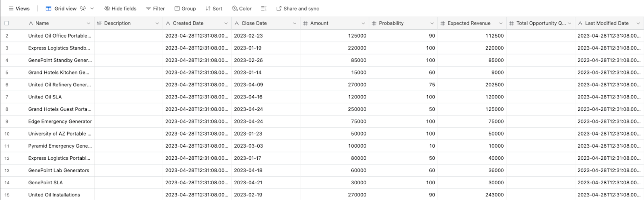Open the Filter menu
Image resolution: width=644 pixels, height=200 pixels.
pos(155,8)
